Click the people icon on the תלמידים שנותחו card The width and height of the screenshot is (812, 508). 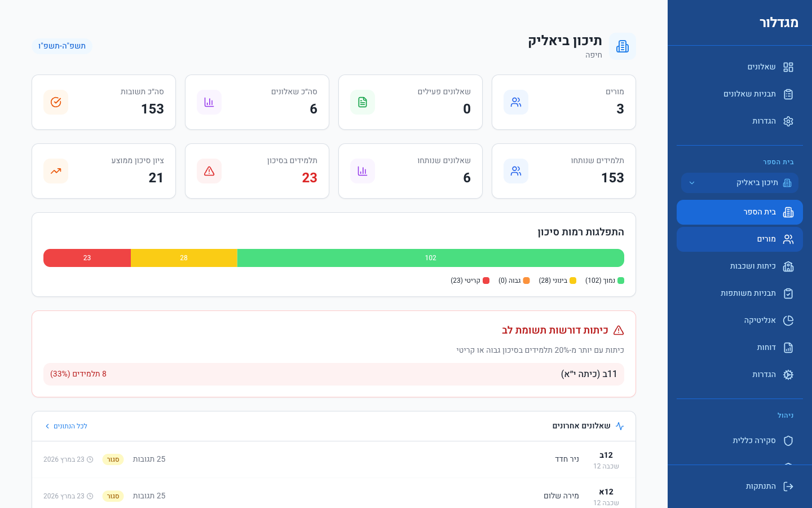[516, 171]
